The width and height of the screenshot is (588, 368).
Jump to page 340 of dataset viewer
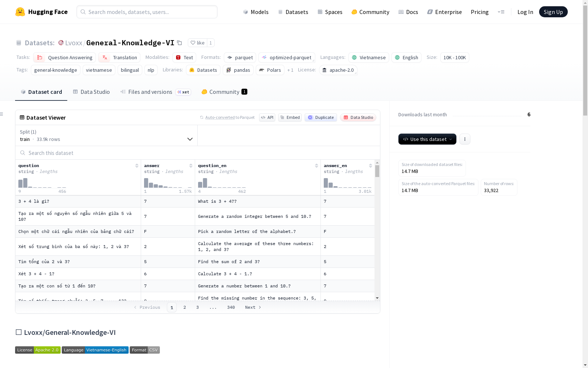click(231, 307)
